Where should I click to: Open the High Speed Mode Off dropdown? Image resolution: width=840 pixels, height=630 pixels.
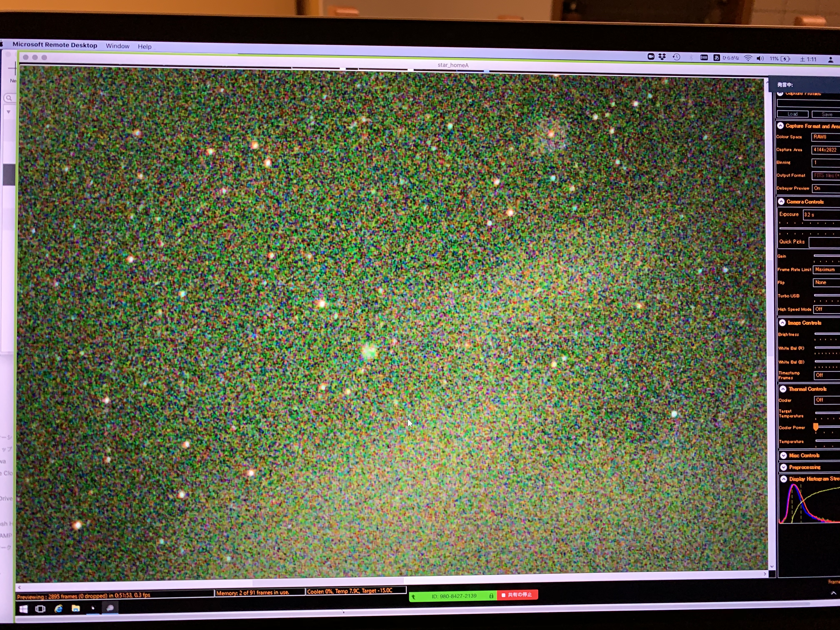point(826,310)
